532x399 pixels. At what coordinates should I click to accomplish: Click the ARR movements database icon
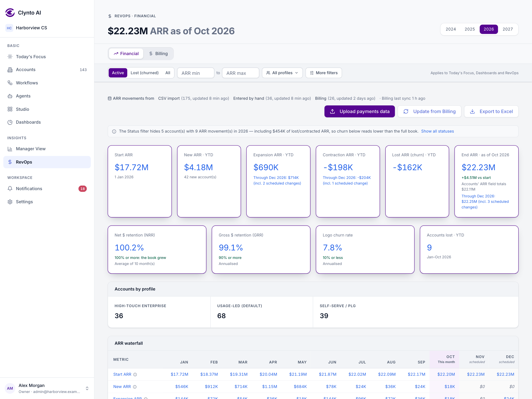[110, 98]
